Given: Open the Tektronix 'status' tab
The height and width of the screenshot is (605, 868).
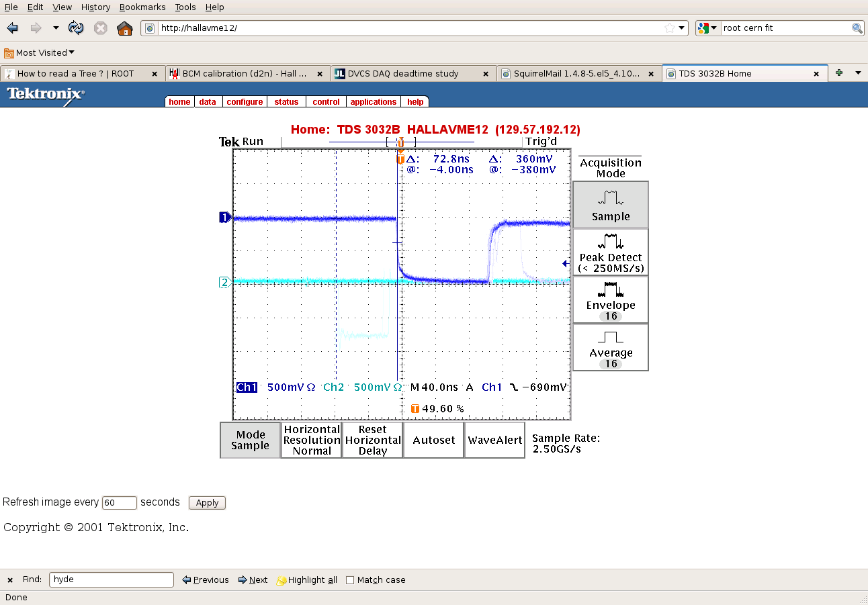Looking at the screenshot, I should 286,101.
